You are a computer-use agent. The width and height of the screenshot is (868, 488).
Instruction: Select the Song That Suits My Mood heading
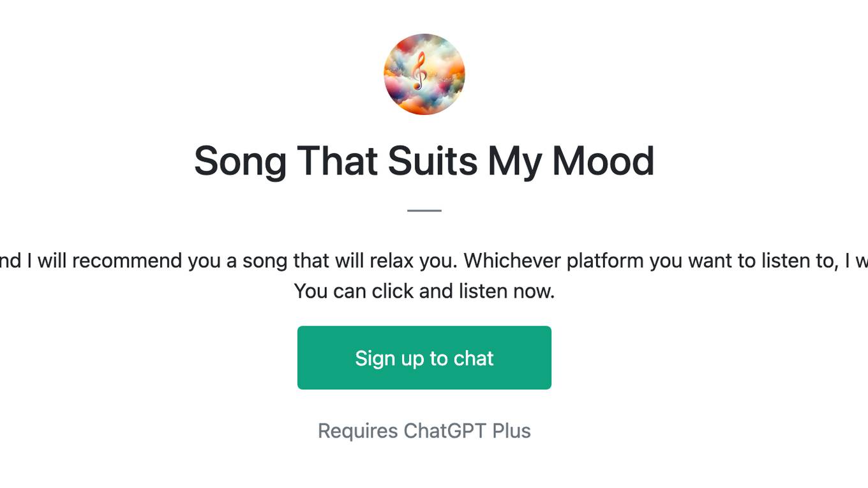coord(424,160)
